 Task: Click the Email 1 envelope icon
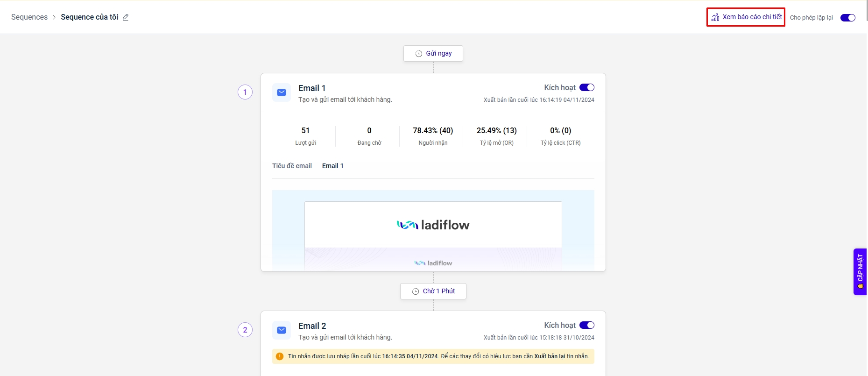[282, 92]
